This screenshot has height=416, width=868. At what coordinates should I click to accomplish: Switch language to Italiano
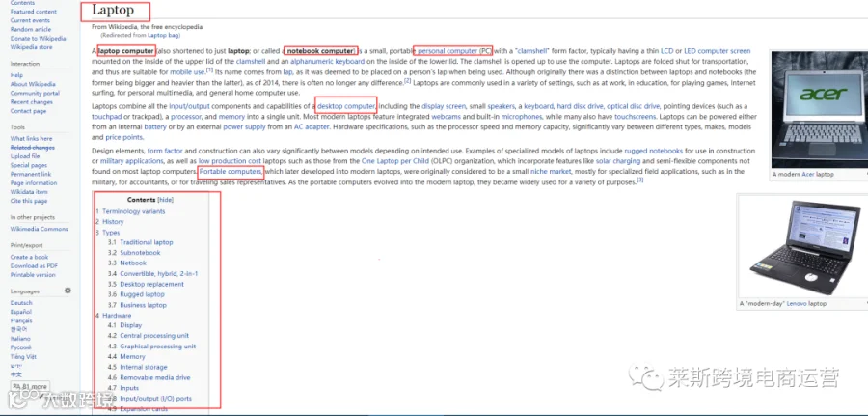(x=20, y=339)
